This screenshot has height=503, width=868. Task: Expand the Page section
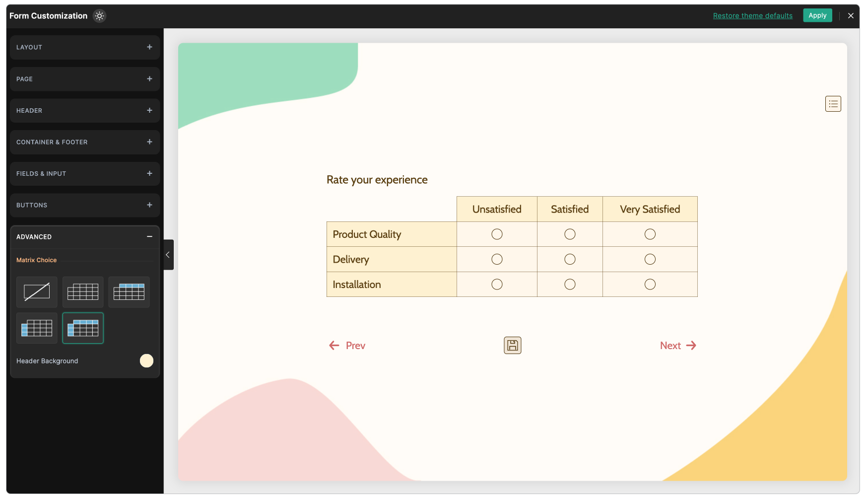click(85, 79)
